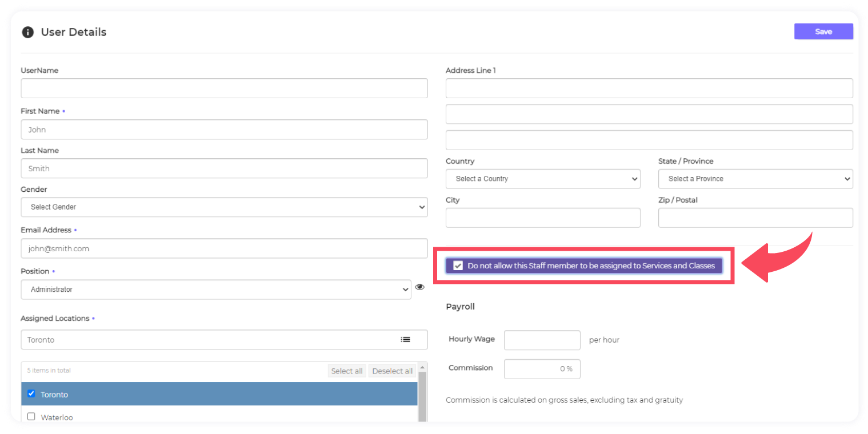Toggle Do not allow Staff assignment checkbox
This screenshot has width=868, height=434.
pos(458,266)
